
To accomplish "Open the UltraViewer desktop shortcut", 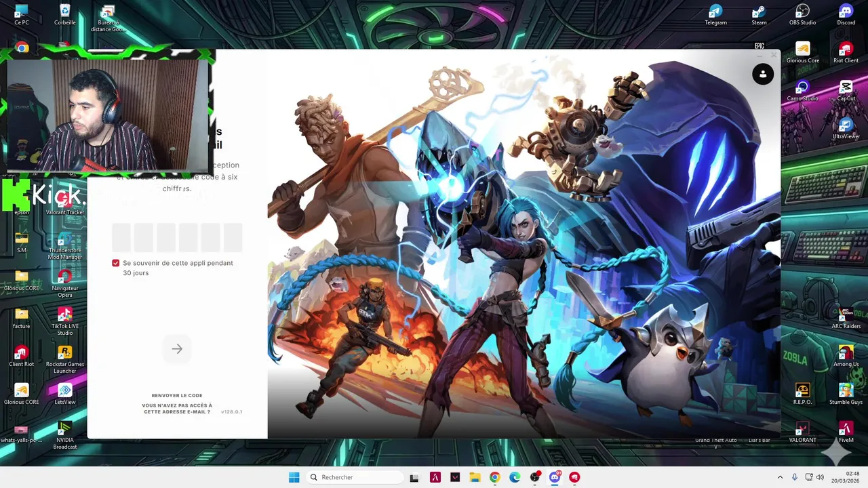I will (846, 129).
